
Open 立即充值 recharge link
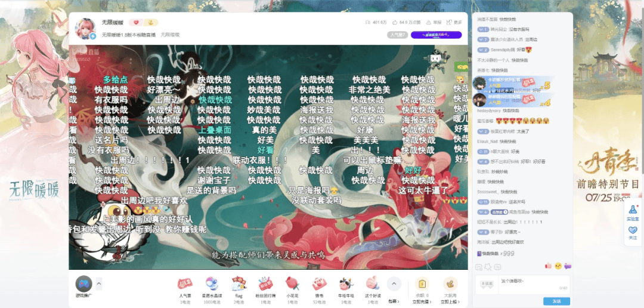422,302
